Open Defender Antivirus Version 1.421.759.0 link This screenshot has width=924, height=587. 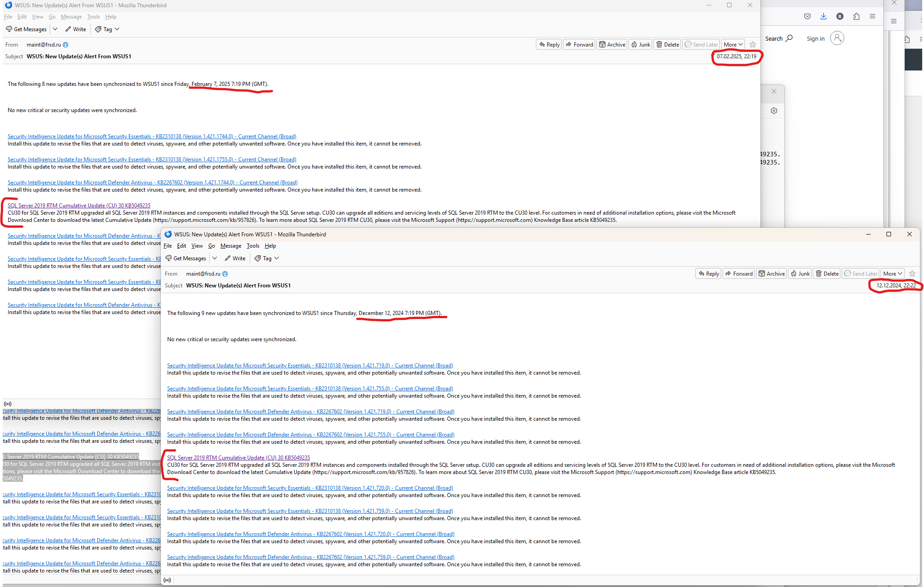pos(311,557)
